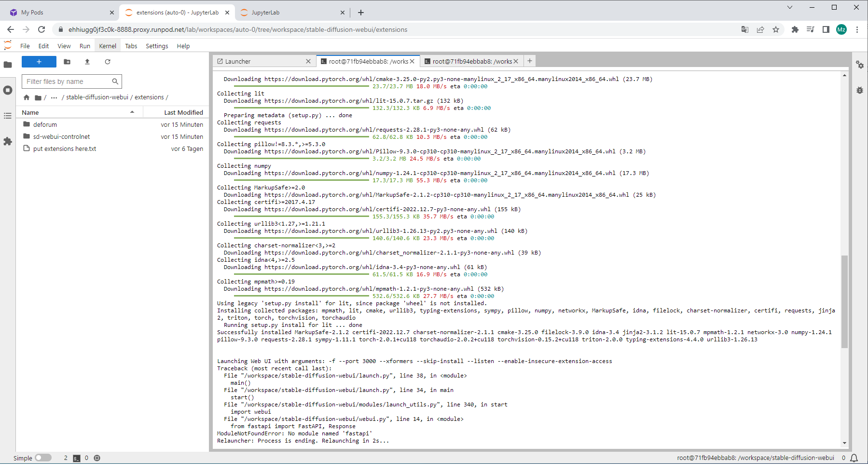The height and width of the screenshot is (472, 868).
Task: Expand the breadcrumb ellipsis in file path
Action: pos(53,97)
